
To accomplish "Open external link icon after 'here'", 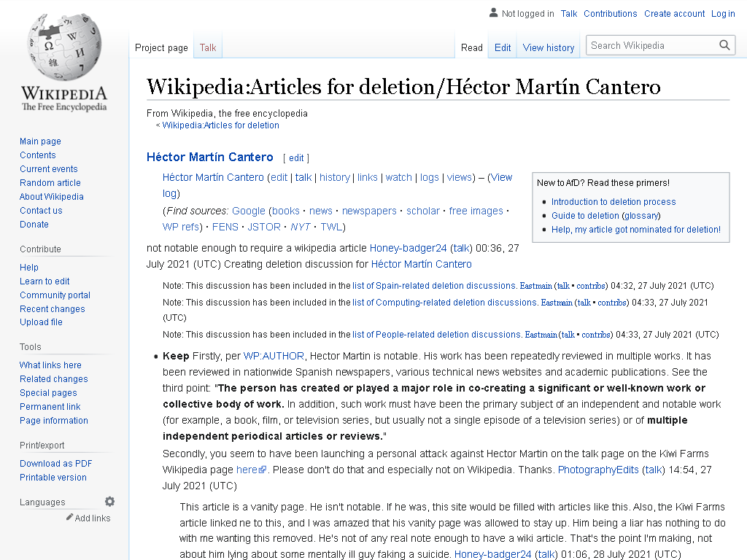I will [263, 470].
